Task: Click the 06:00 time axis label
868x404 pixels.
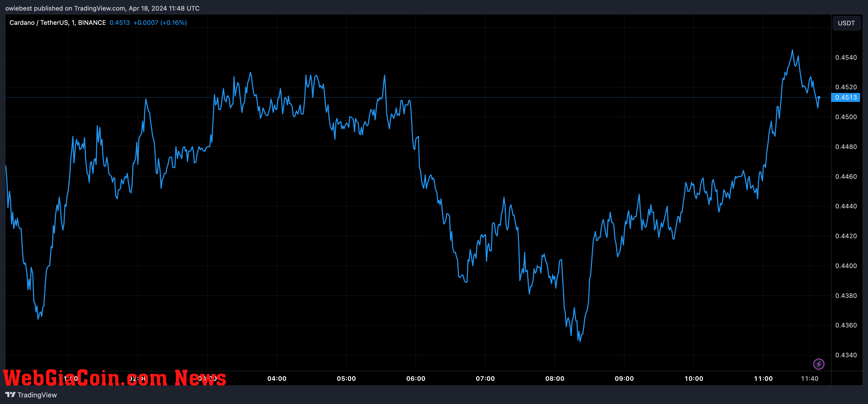Action: (416, 378)
